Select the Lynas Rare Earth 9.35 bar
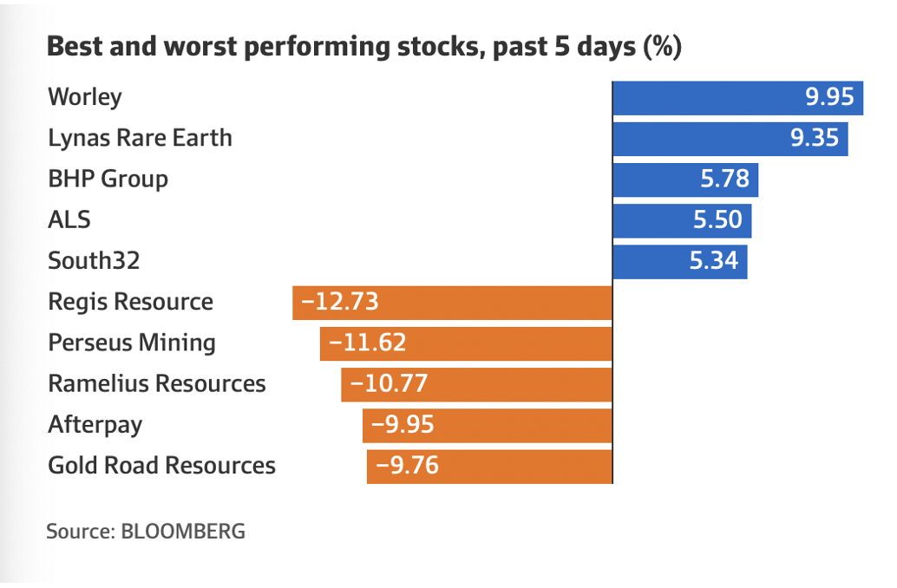 730,138
